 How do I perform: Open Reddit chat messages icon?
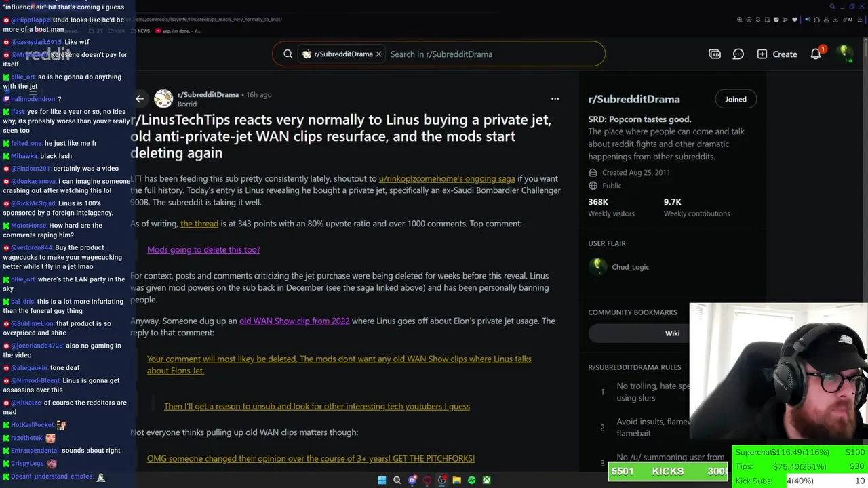738,54
